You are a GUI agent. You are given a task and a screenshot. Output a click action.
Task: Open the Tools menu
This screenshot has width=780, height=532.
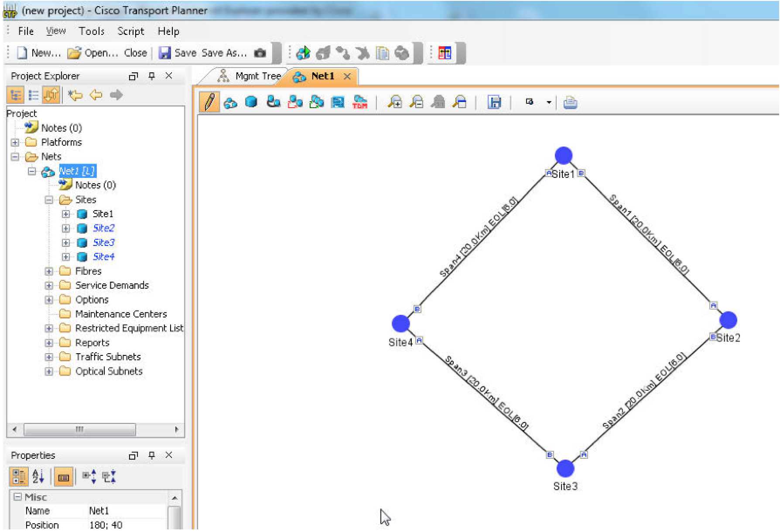(92, 31)
